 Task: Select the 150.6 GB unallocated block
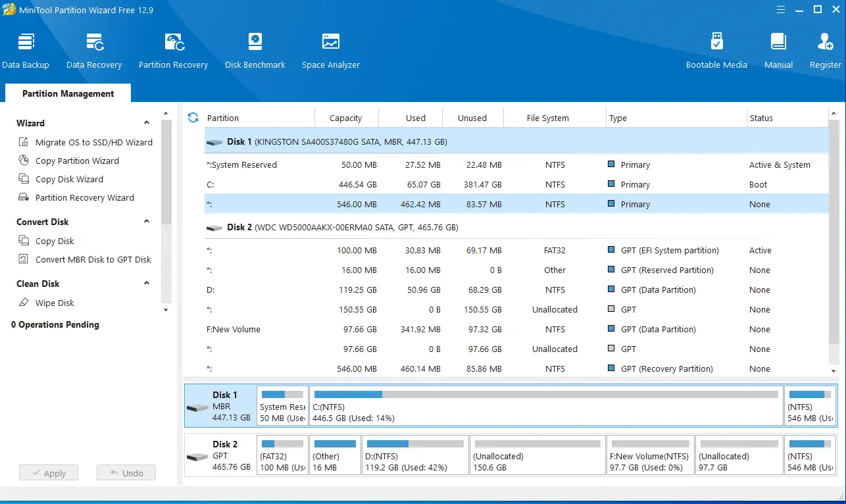coord(537,455)
